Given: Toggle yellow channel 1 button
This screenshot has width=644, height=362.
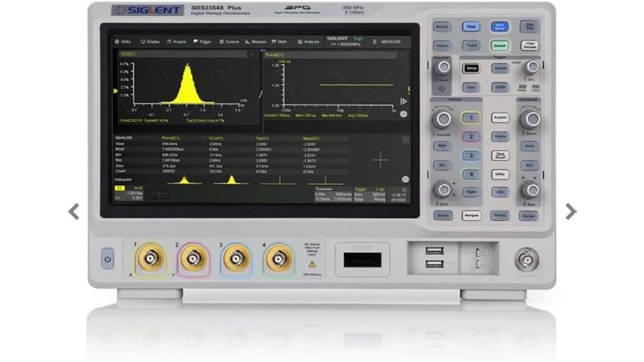Looking at the screenshot, I should [x=470, y=118].
